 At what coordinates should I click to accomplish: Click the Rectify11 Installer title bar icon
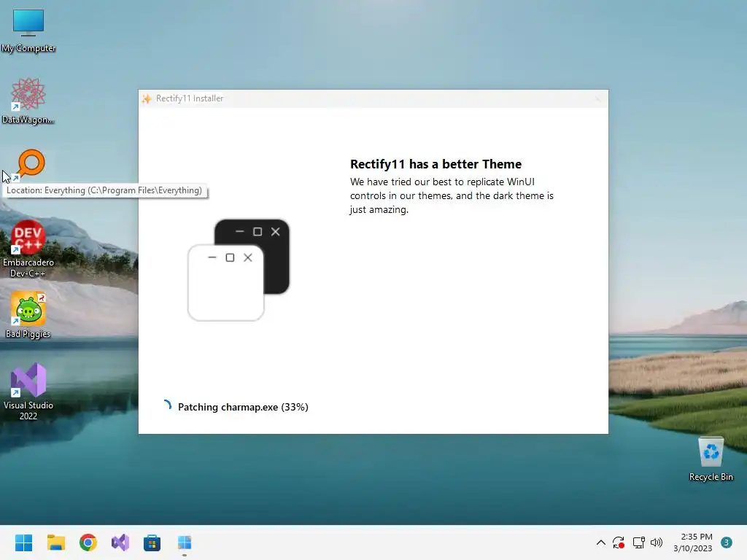click(x=147, y=98)
